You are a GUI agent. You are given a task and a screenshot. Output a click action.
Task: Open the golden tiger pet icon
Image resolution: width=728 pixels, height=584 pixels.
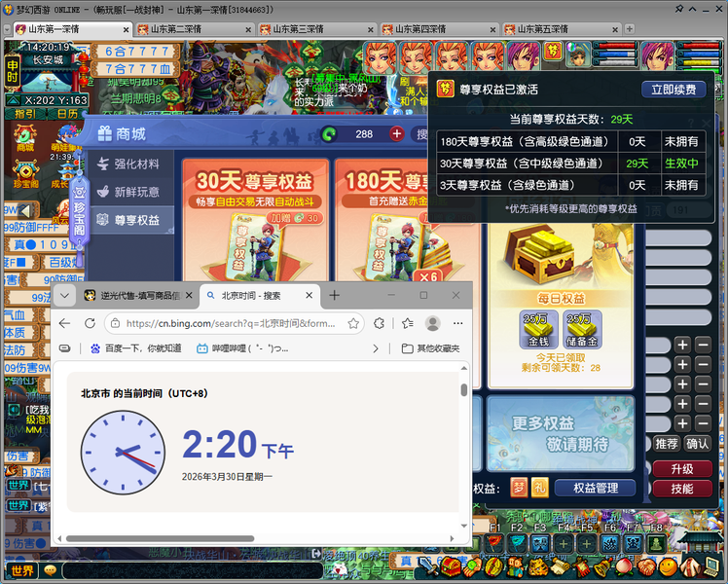point(538,566)
